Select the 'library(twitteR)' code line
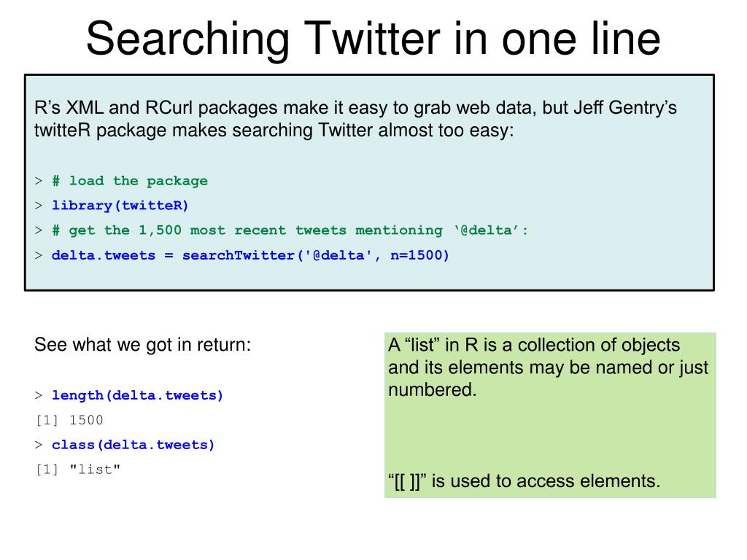Viewport: 747px width, 560px height. [x=120, y=206]
